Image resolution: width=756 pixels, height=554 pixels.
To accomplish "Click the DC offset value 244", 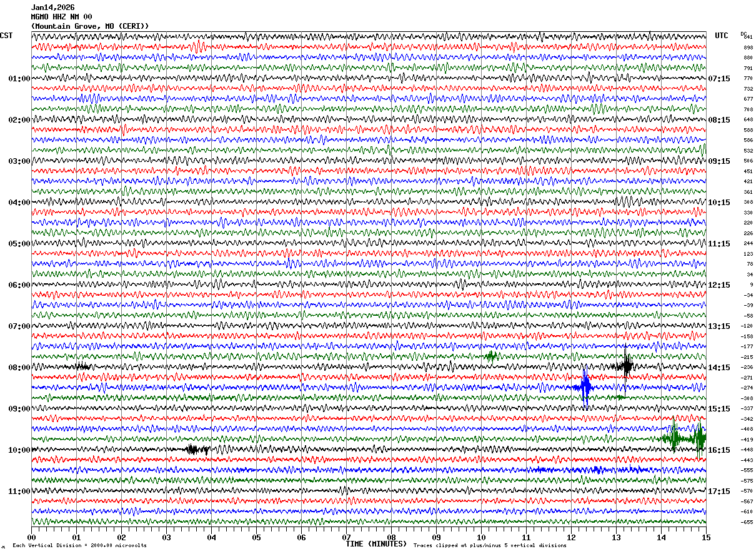I will (x=748, y=244).
